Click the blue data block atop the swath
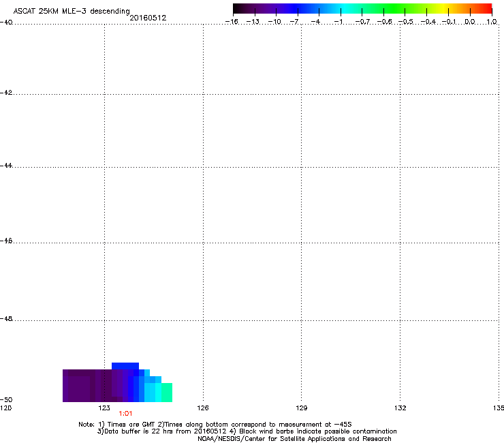 click(125, 366)
